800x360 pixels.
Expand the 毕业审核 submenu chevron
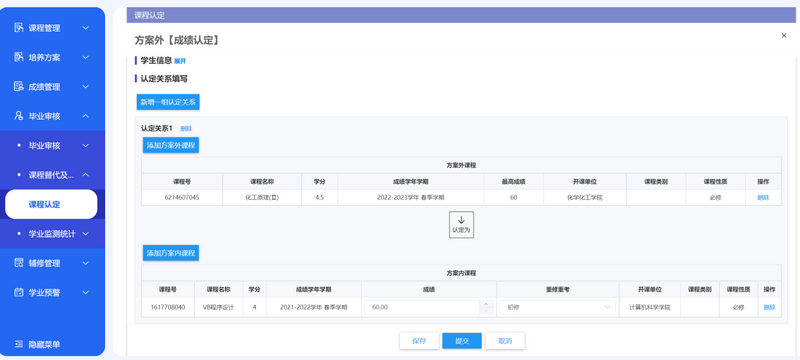pos(85,145)
